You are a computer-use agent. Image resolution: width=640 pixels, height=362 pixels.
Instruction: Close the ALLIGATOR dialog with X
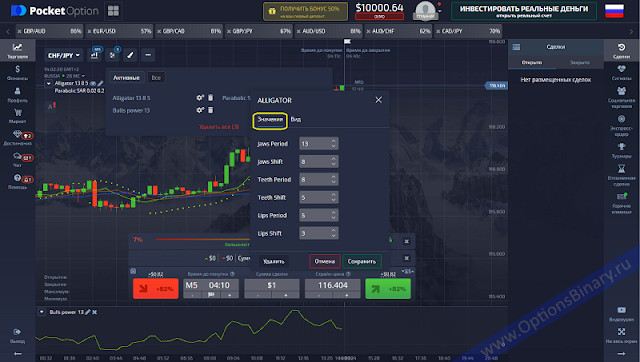tap(378, 100)
